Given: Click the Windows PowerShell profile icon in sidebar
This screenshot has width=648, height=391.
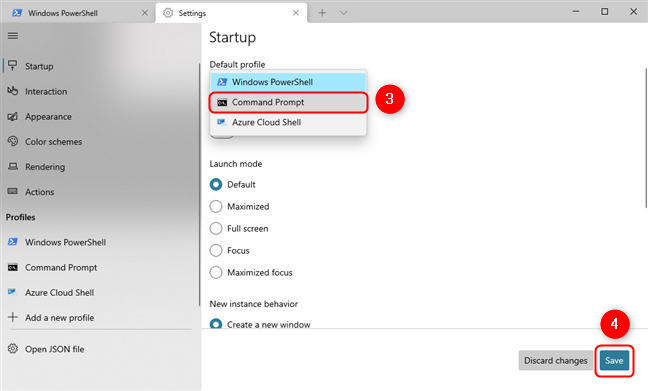Looking at the screenshot, I should coord(12,242).
